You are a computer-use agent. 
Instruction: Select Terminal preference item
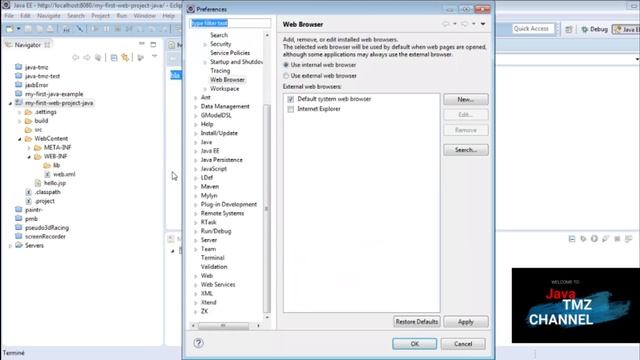(212, 258)
